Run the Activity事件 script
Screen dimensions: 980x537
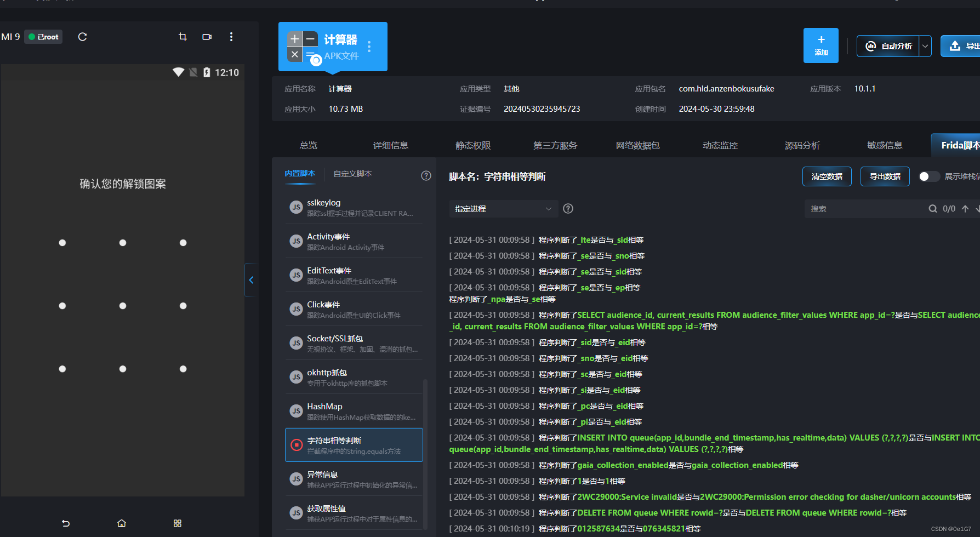pyautogui.click(x=297, y=241)
